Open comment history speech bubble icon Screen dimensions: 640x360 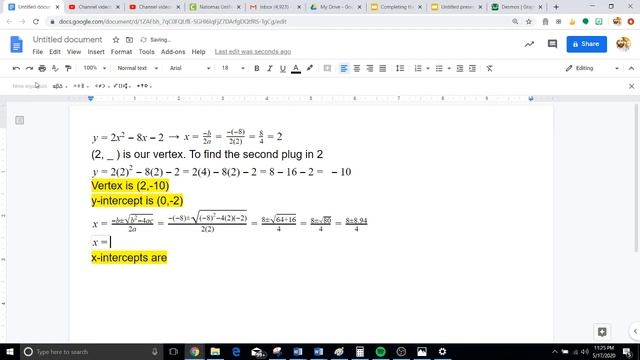(x=552, y=44)
